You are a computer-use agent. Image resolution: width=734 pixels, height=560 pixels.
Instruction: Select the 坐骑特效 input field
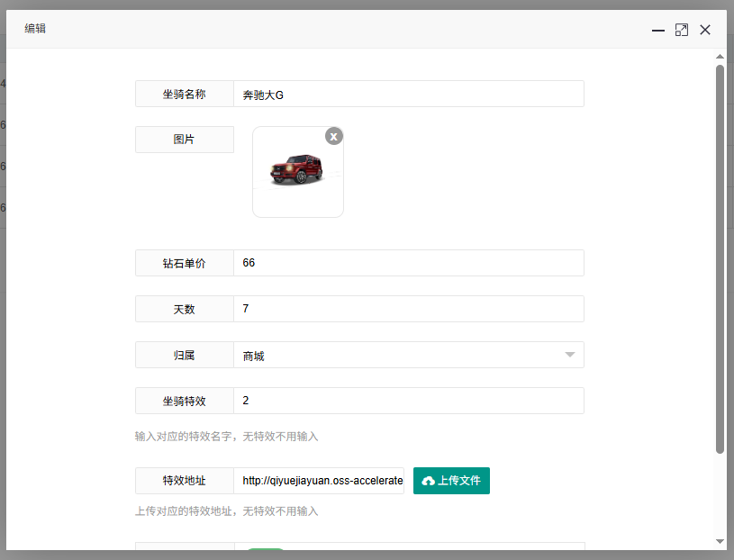(408, 401)
